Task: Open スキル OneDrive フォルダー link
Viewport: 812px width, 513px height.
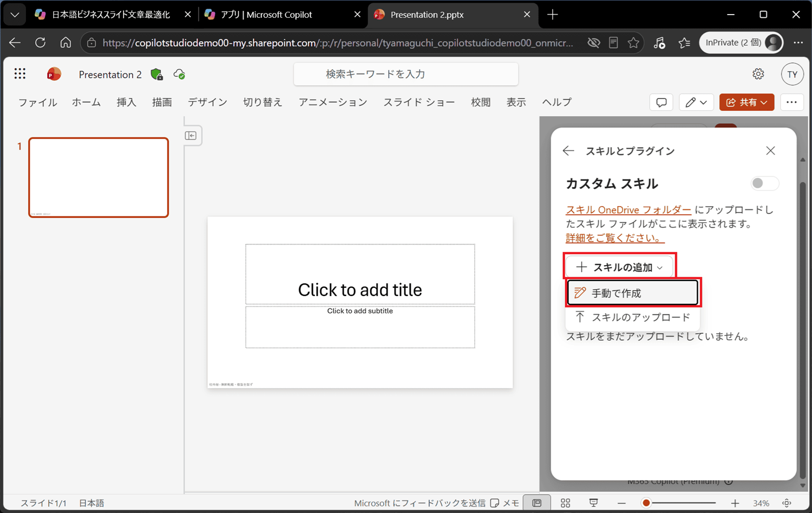Action: pos(628,210)
